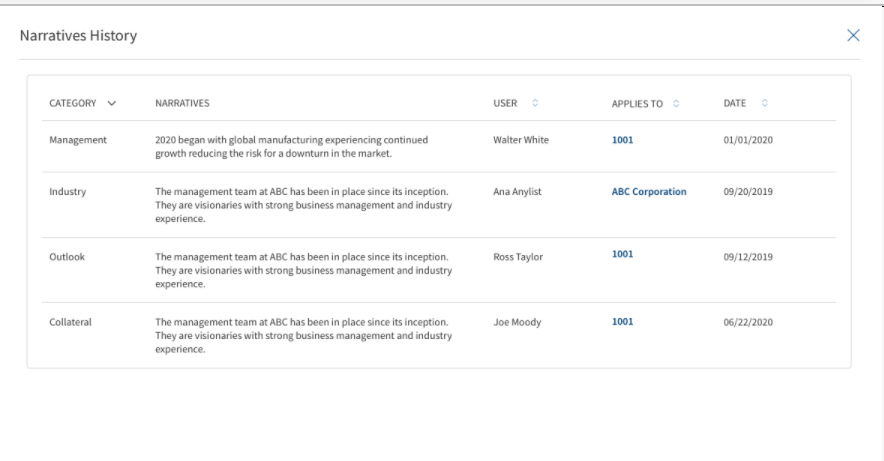The height and width of the screenshot is (461, 884).
Task: Select the Collateral category cell
Action: (70, 322)
